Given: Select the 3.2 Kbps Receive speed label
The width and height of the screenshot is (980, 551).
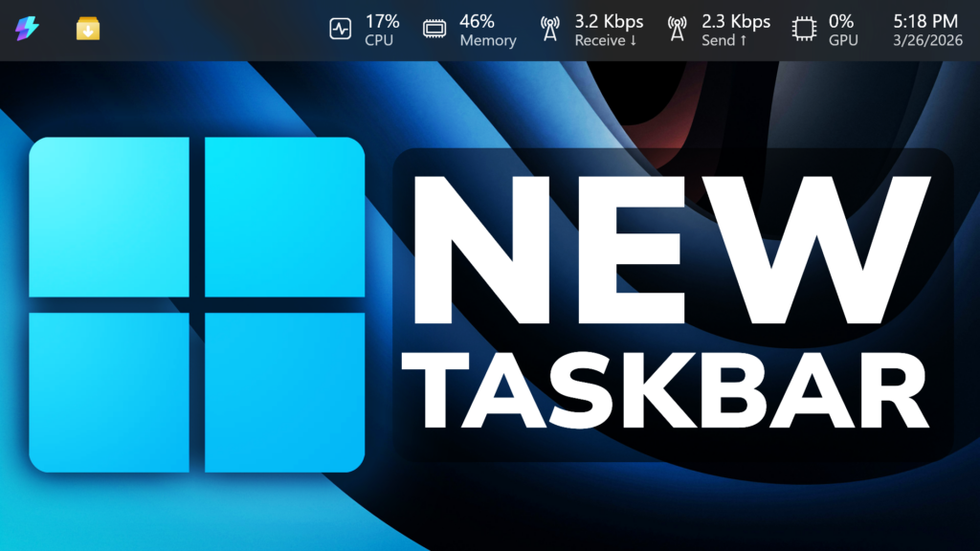Looking at the screenshot, I should coord(609,21).
